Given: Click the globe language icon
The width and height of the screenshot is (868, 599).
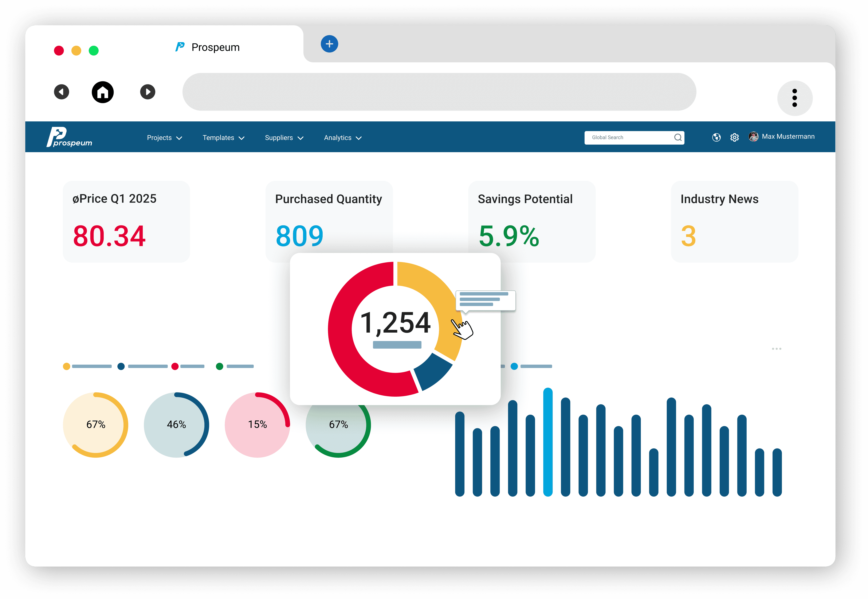Looking at the screenshot, I should (x=716, y=137).
